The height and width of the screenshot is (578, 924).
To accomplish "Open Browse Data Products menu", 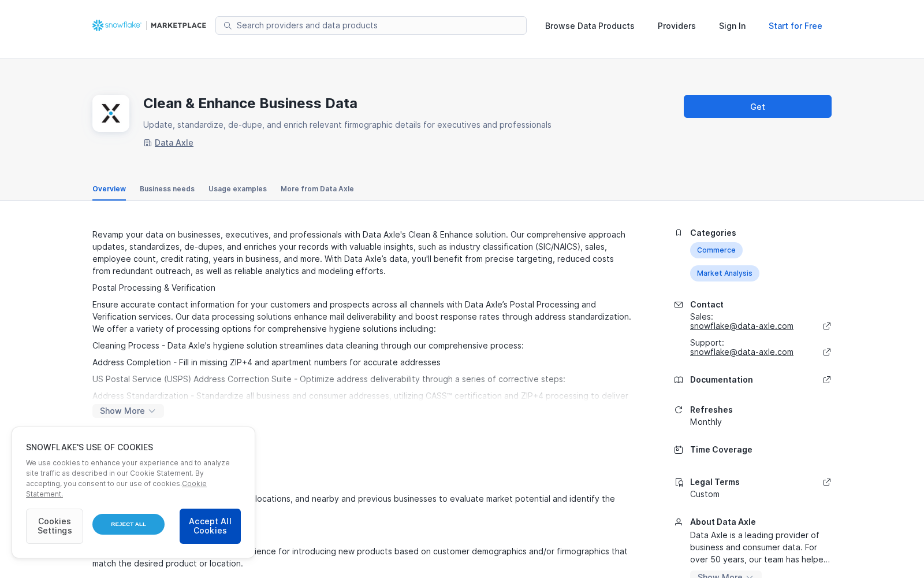I will [x=590, y=26].
